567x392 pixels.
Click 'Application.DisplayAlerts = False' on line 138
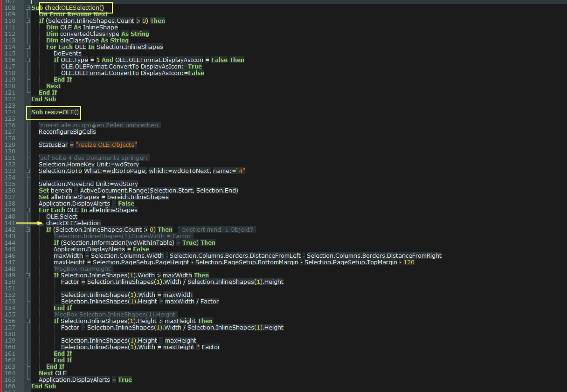coord(86,204)
